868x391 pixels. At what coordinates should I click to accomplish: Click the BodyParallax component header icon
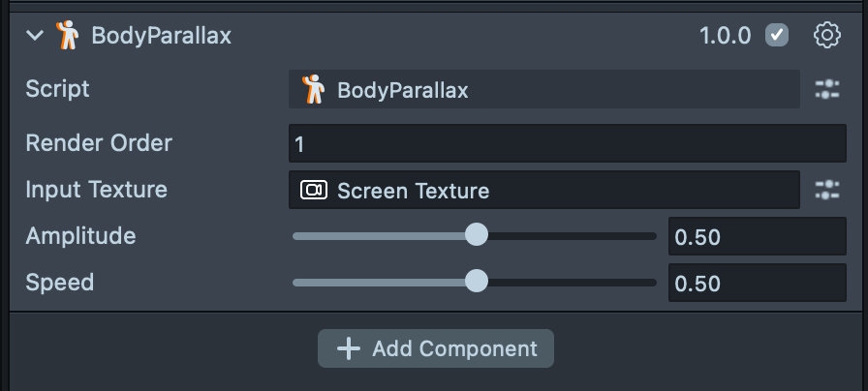coord(66,36)
